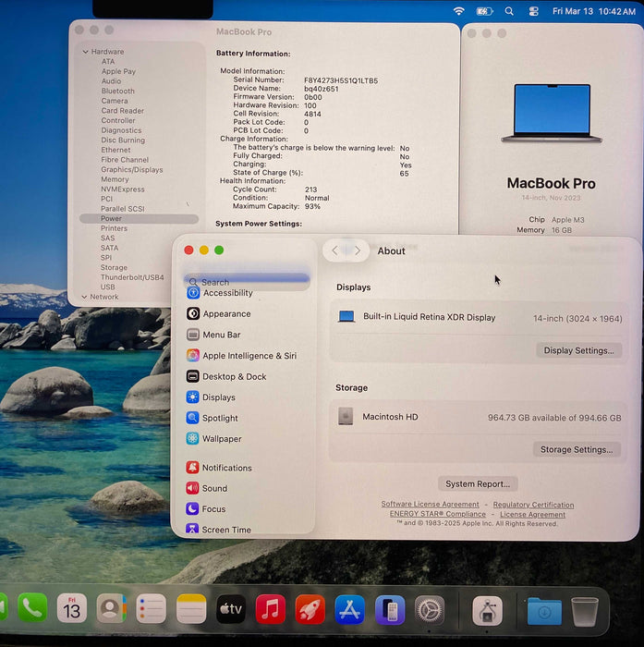Viewport: 644px width, 647px height.
Task: Go forward in System Settings
Action: coord(358,250)
